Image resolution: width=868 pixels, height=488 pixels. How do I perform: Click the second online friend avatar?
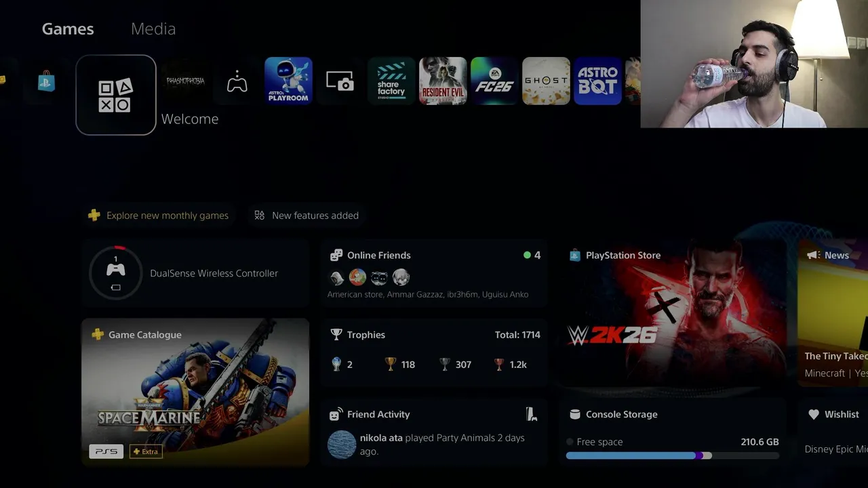tap(357, 277)
